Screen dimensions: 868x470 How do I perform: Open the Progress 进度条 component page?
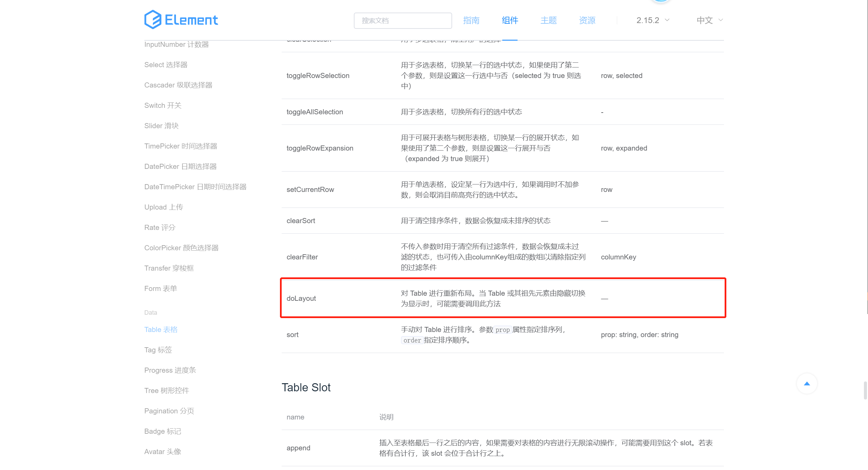[170, 370]
